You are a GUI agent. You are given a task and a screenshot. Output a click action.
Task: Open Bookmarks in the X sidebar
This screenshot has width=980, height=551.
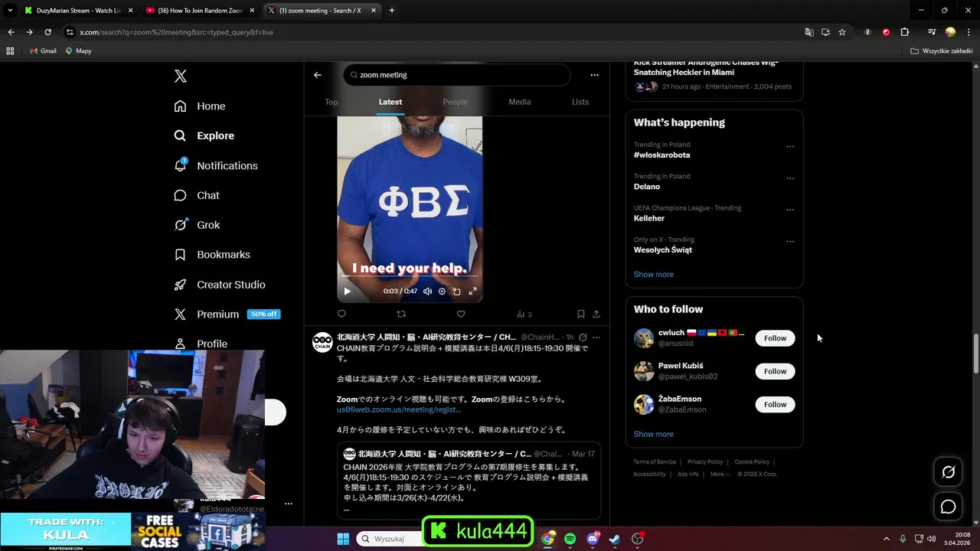(x=212, y=255)
